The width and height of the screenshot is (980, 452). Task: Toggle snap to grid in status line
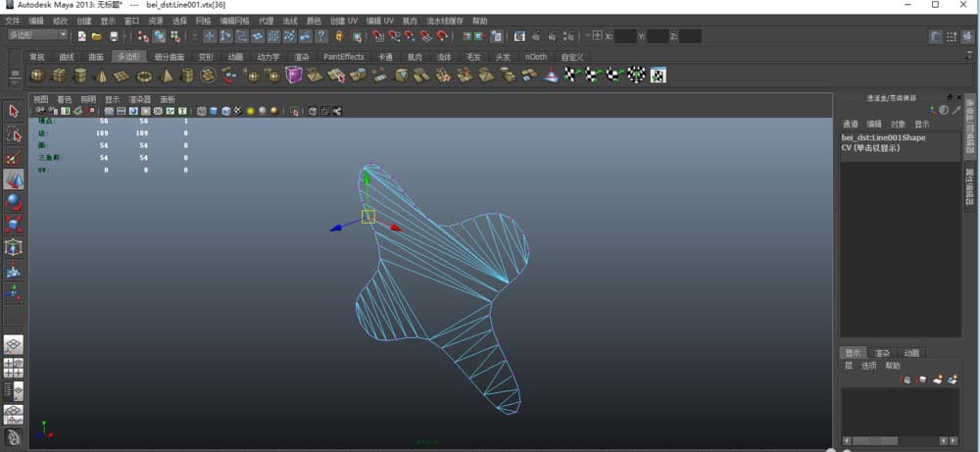(209, 36)
